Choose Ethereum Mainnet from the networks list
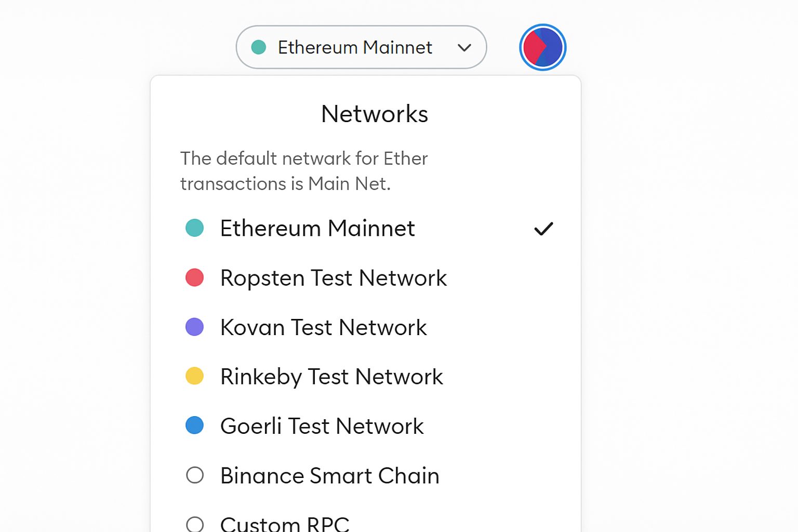Image resolution: width=798 pixels, height=532 pixels. (x=317, y=229)
